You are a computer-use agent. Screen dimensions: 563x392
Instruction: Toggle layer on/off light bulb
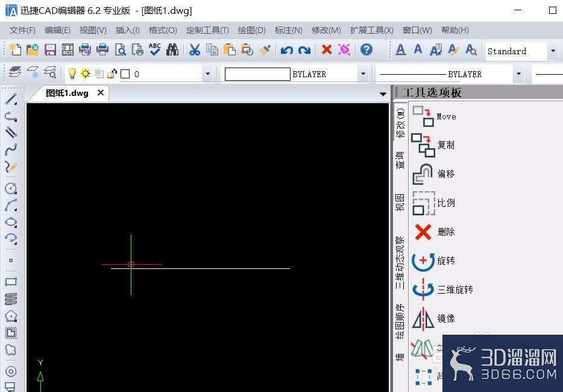point(72,74)
